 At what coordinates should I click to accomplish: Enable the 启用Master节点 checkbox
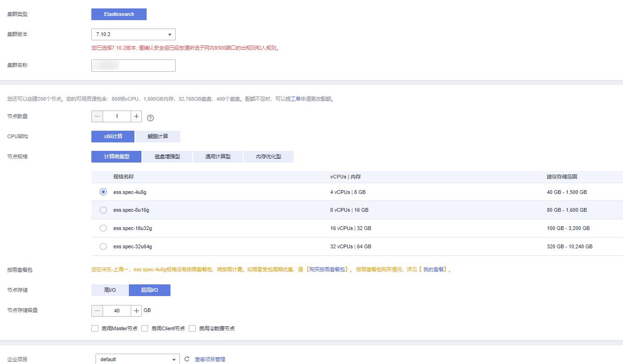pyautogui.click(x=95, y=328)
